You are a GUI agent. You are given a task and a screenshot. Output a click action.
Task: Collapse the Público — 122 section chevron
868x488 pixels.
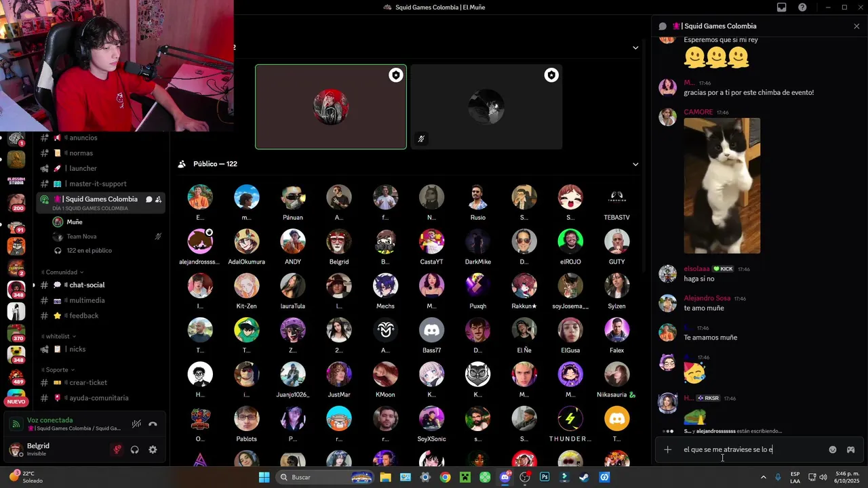(x=635, y=164)
